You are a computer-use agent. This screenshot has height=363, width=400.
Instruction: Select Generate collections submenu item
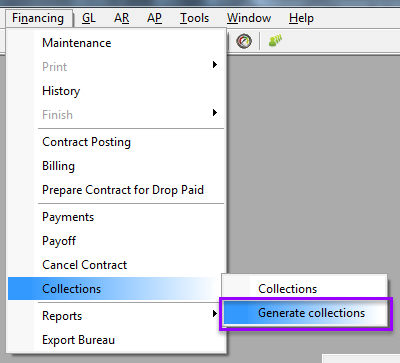305,313
